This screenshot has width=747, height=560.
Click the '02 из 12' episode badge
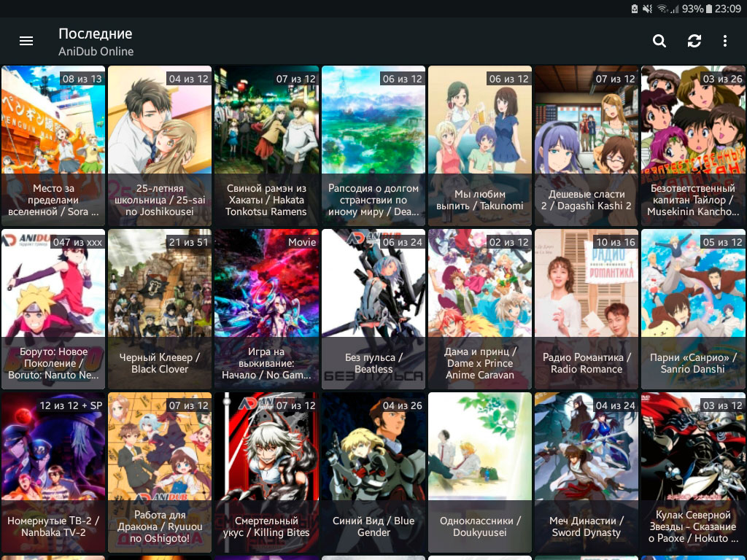(x=508, y=242)
